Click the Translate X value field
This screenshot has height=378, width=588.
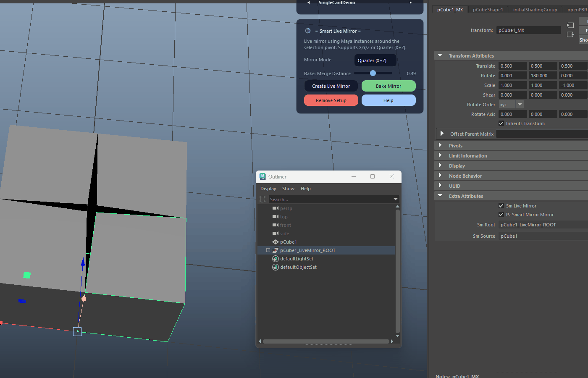pyautogui.click(x=513, y=66)
